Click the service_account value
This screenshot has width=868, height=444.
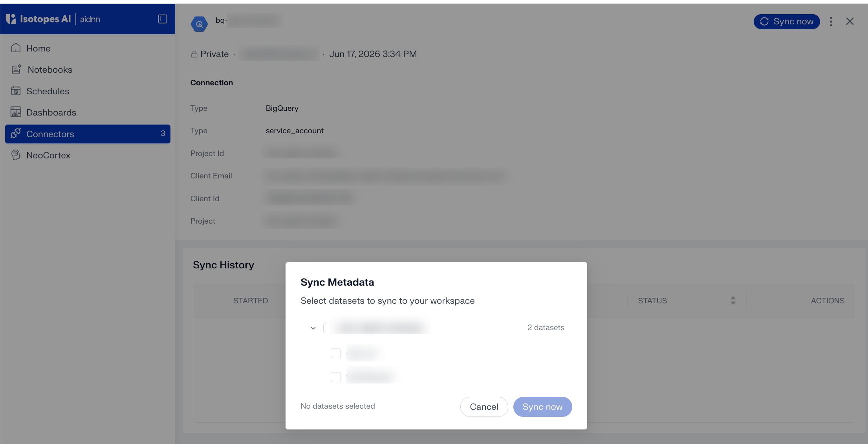tap(295, 130)
